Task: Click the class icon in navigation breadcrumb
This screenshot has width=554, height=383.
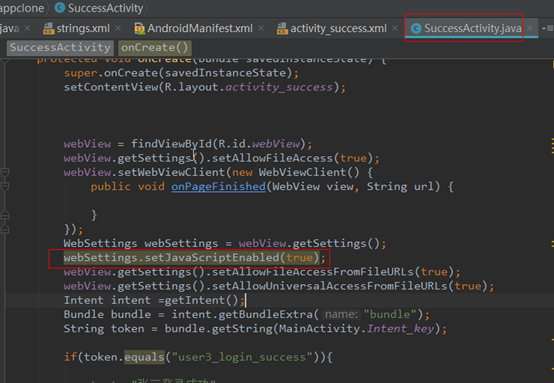Action: (x=60, y=7)
